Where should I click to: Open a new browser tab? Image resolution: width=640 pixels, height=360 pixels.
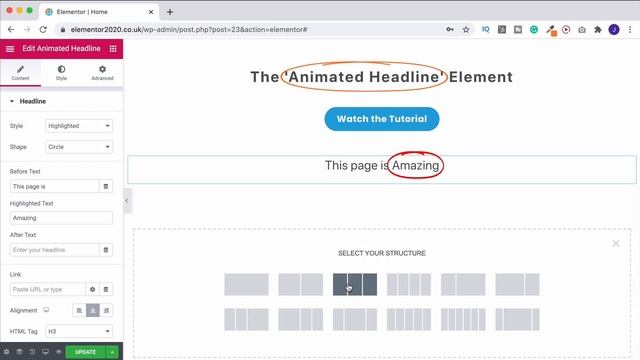(x=170, y=12)
